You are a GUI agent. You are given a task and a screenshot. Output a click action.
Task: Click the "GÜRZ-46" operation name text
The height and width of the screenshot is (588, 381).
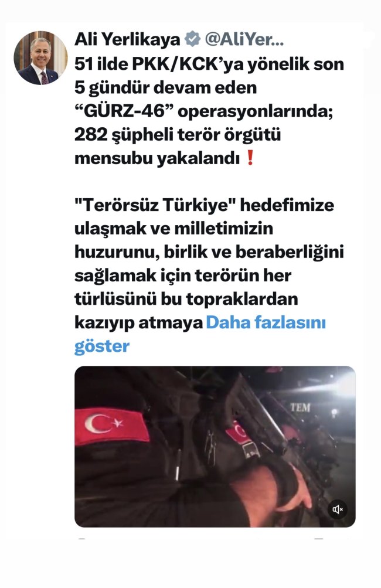(124, 111)
